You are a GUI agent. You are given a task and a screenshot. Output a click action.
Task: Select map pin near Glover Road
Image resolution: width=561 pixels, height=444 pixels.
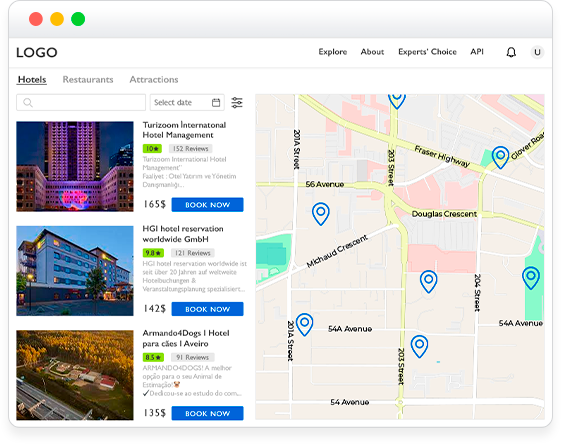500,157
